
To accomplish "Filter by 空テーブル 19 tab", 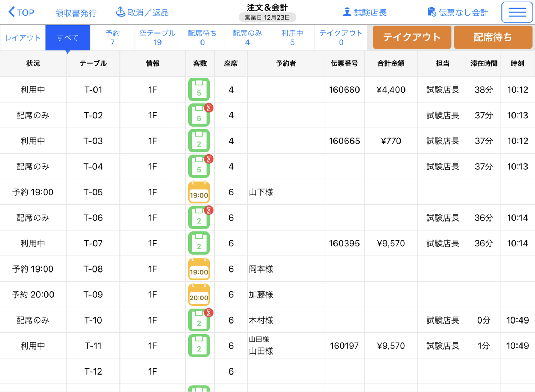I will click(x=157, y=38).
